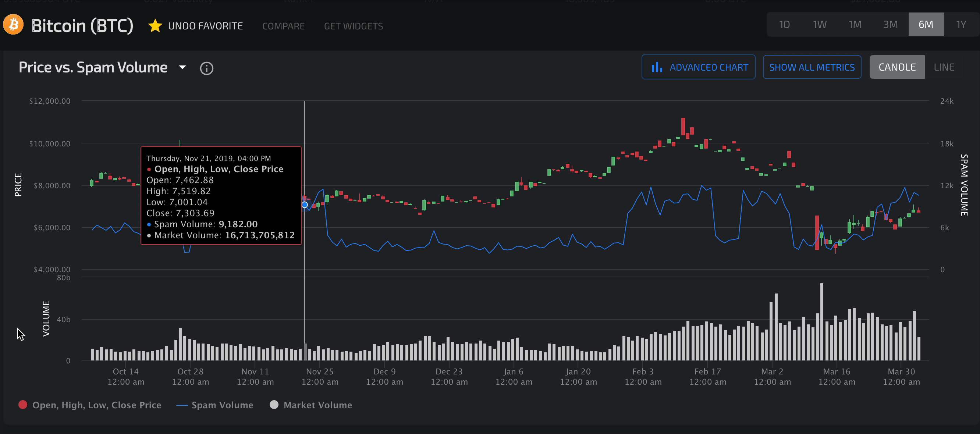This screenshot has width=980, height=434.
Task: Expand the Price vs. Spam Volume dropdown arrow
Action: click(182, 67)
